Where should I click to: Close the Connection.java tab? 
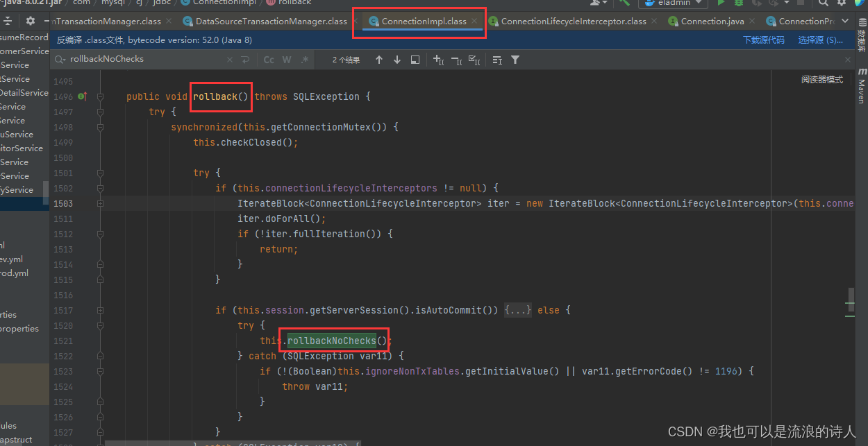coord(753,22)
